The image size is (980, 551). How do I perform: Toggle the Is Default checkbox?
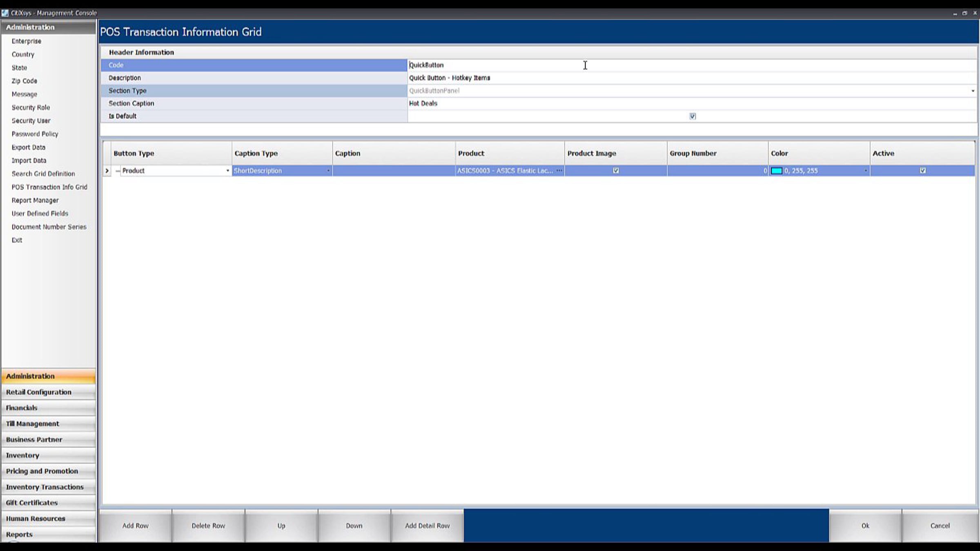click(693, 116)
